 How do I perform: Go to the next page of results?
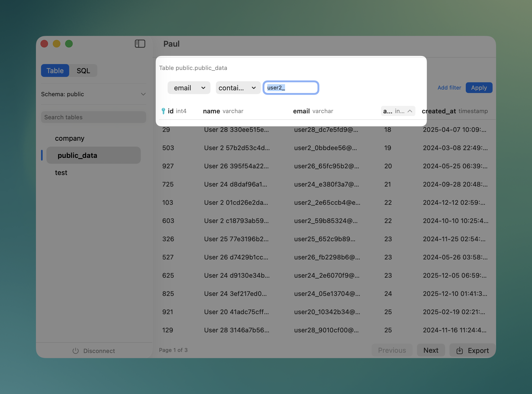click(x=431, y=350)
